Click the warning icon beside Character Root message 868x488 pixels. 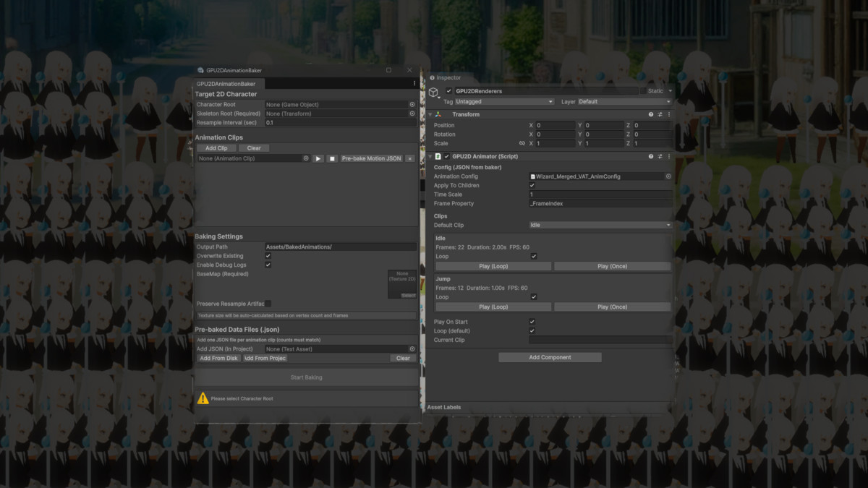[203, 398]
